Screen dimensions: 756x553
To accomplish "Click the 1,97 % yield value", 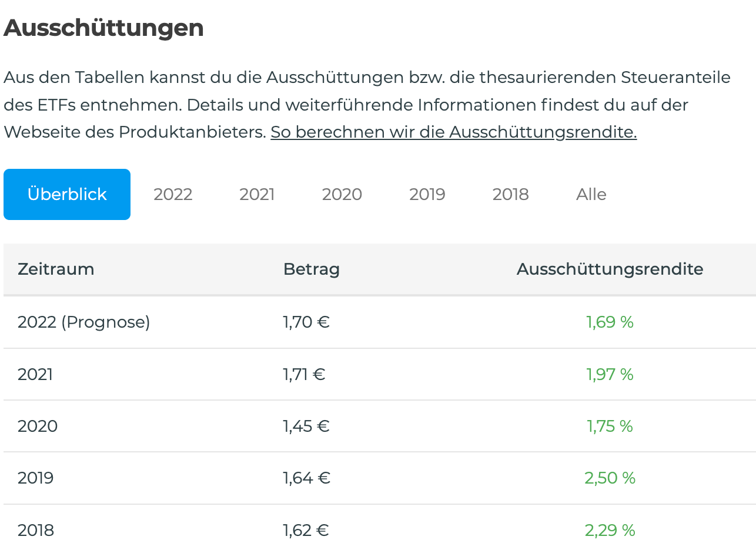I will tap(610, 374).
